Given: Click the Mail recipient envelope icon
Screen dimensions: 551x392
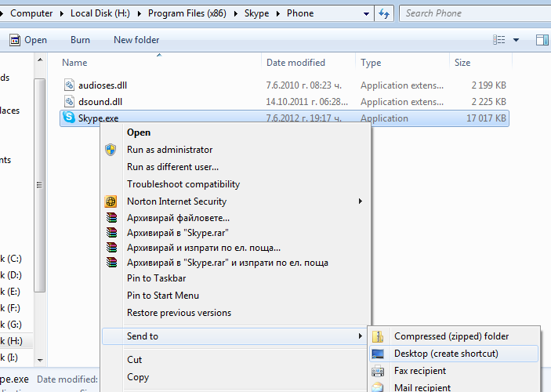Looking at the screenshot, I should (x=378, y=387).
